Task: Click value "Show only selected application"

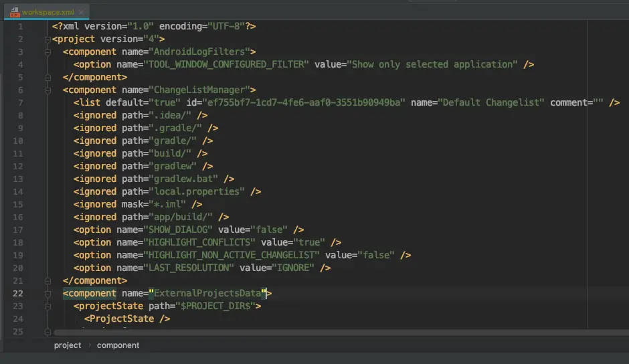Action: 432,65
